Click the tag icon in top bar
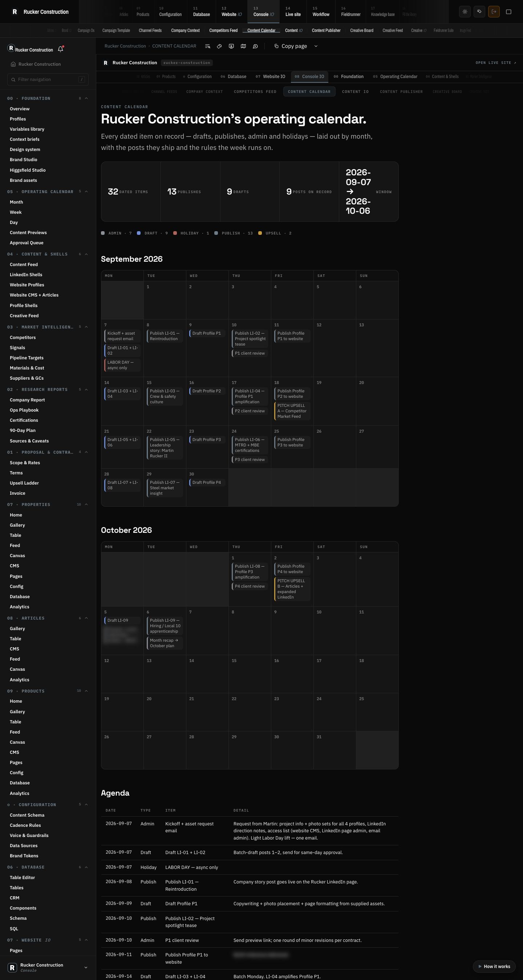523x980 pixels. click(x=479, y=12)
